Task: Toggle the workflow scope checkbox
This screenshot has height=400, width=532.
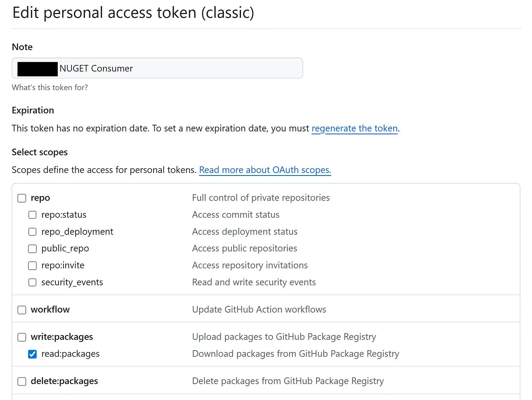Action: [22, 310]
